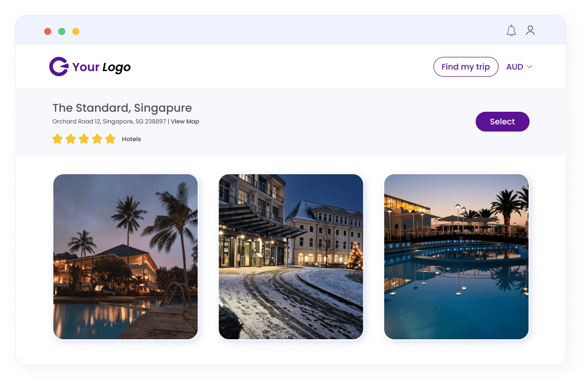
Task: Expand the AUD currency dropdown
Action: pyautogui.click(x=519, y=67)
